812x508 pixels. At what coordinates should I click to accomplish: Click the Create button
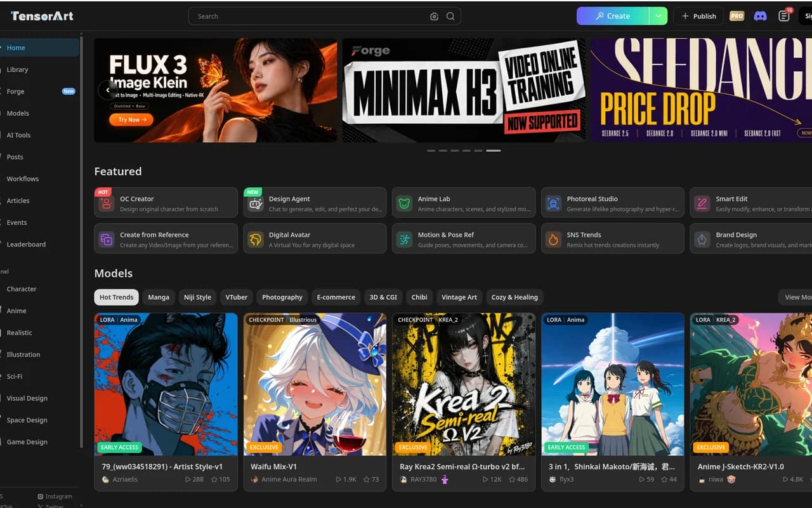(613, 16)
